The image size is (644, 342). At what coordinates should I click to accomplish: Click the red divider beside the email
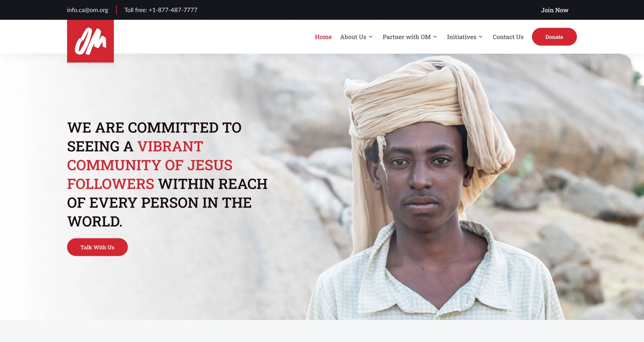(x=116, y=10)
